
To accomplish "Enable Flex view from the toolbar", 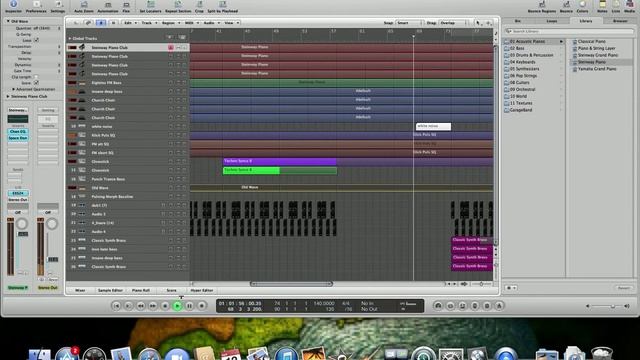I will pyautogui.click(x=126, y=6).
